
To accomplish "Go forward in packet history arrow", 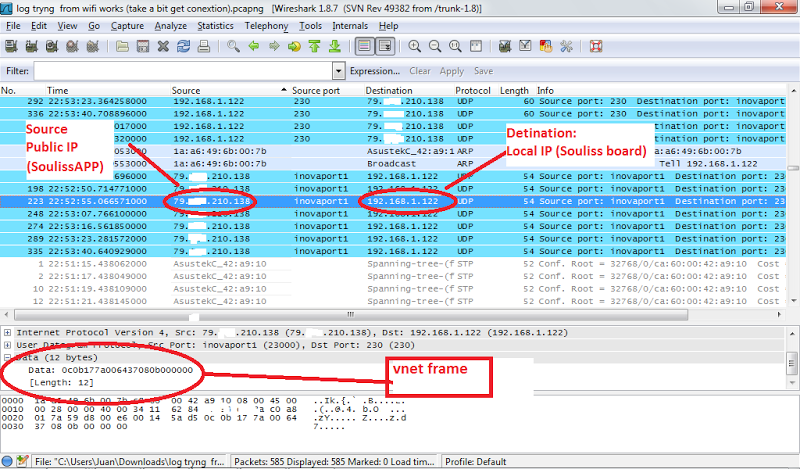I will tap(274, 46).
